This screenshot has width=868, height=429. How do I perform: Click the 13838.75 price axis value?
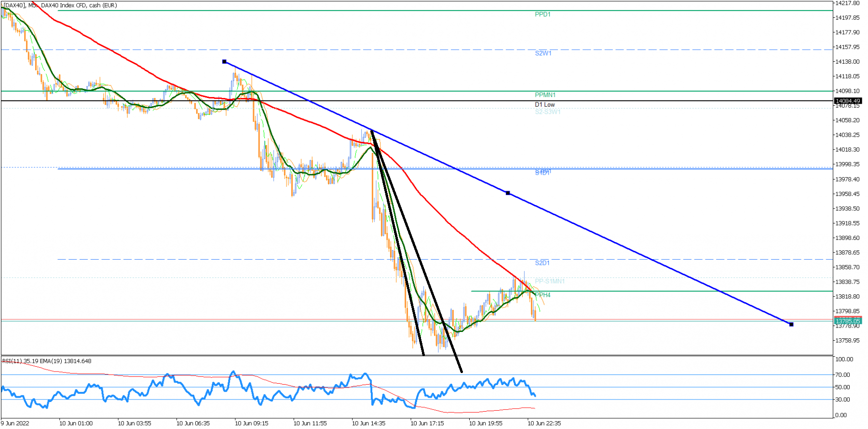coord(847,282)
